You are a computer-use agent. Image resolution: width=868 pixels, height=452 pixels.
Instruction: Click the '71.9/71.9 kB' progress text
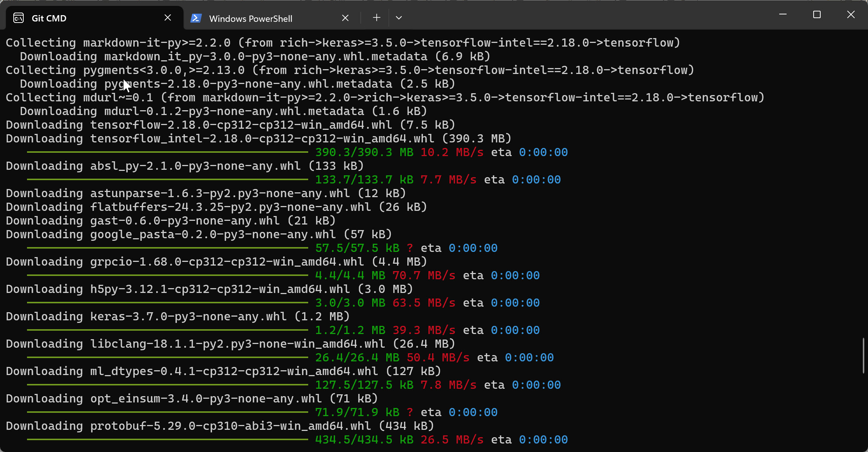pos(357,412)
